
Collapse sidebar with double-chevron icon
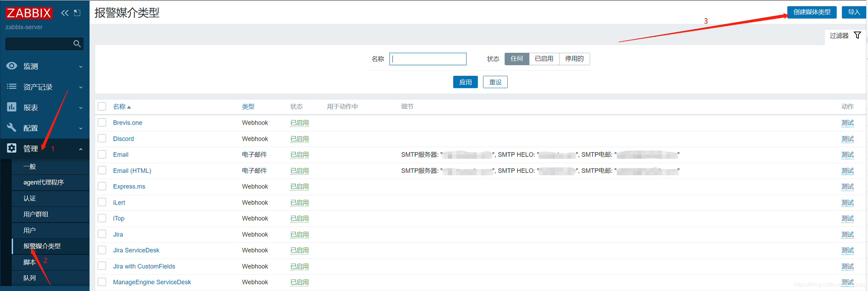pyautogui.click(x=64, y=13)
